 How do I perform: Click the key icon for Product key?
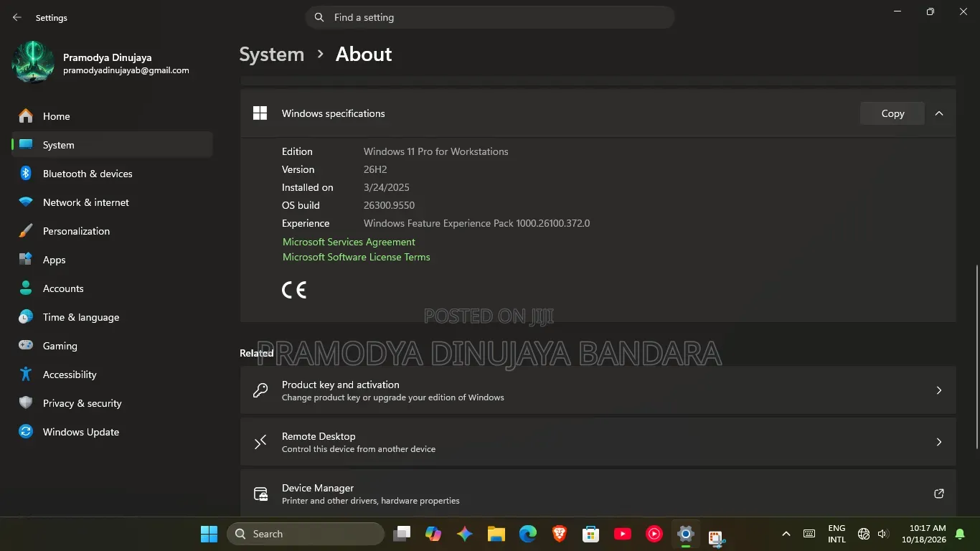260,390
